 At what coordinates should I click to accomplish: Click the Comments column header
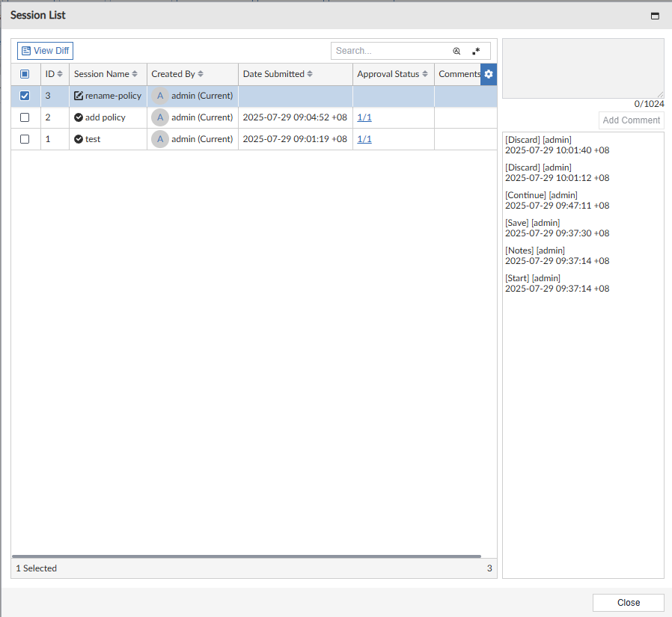click(459, 74)
